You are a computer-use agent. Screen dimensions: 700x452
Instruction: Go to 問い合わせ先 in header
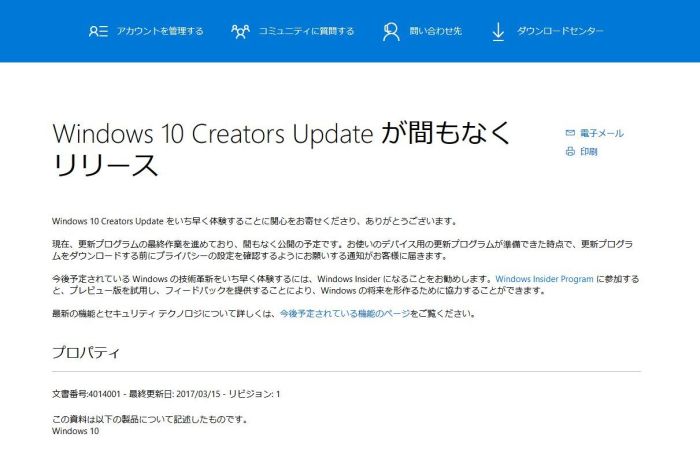[435, 31]
